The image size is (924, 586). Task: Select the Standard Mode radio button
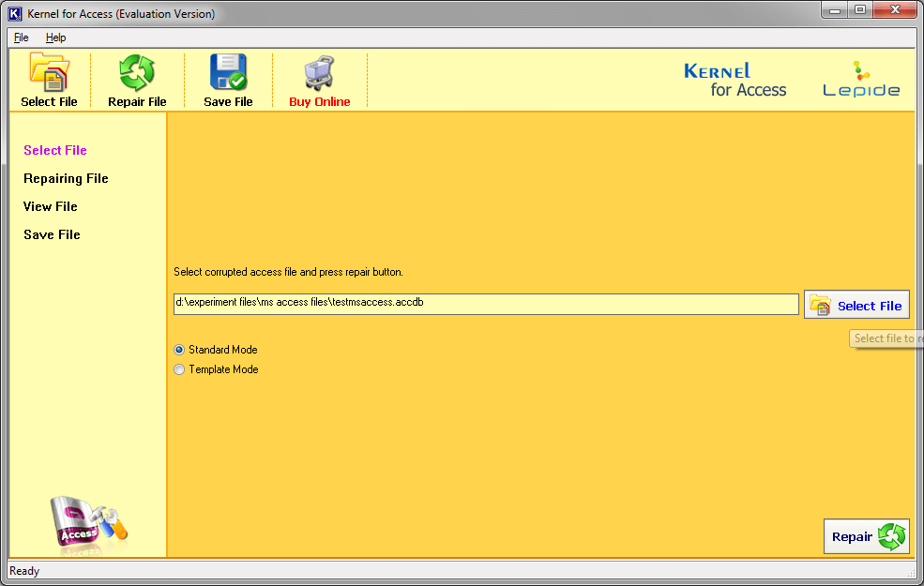point(179,350)
